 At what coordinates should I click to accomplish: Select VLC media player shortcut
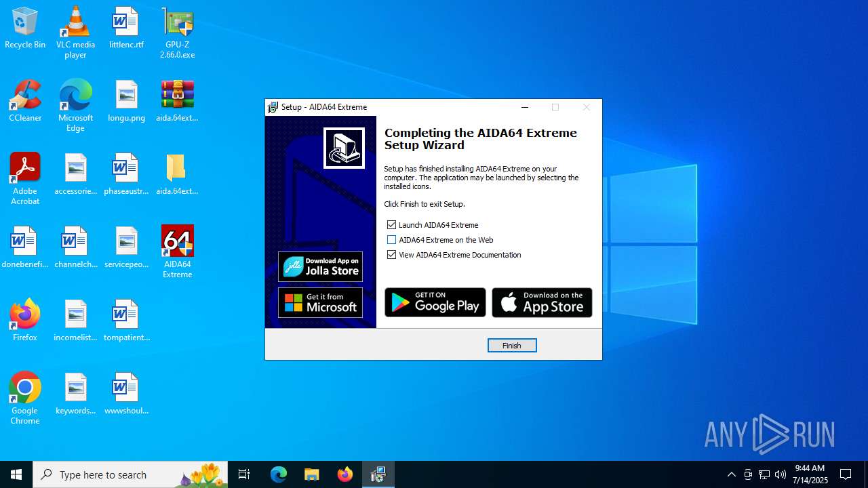(x=75, y=33)
